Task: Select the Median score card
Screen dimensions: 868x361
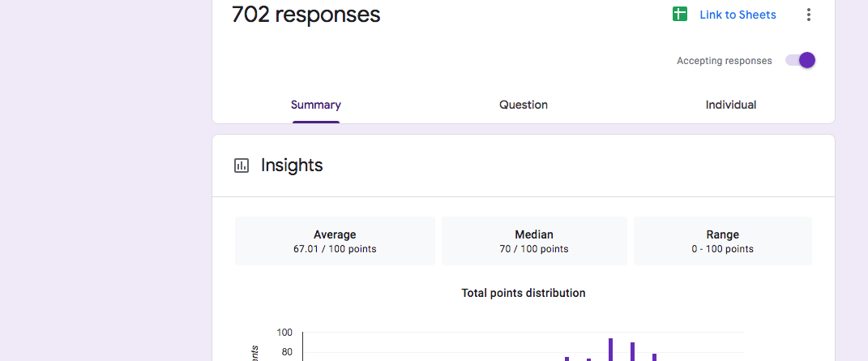Action: pos(534,241)
